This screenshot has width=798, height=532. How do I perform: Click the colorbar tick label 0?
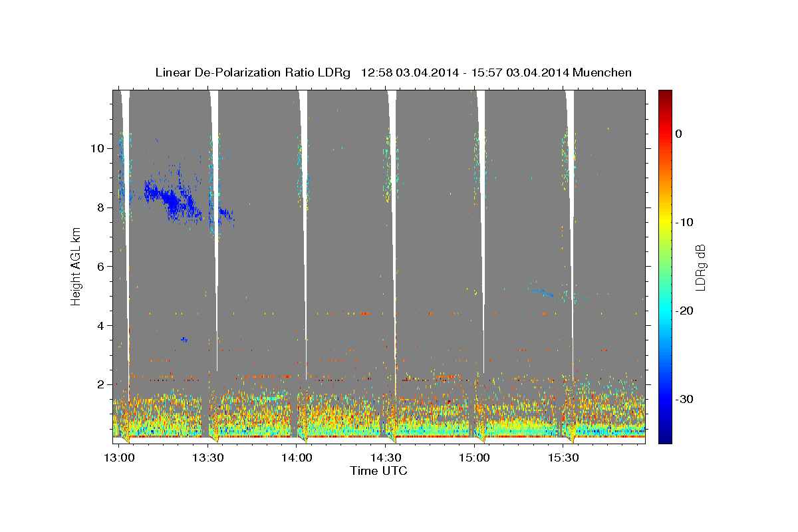pos(679,134)
